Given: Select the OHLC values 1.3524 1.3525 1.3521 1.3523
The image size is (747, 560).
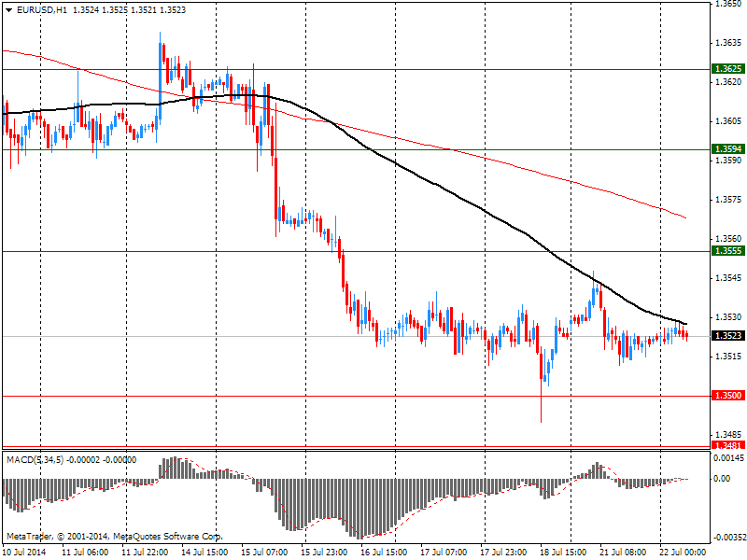Looking at the screenshot, I should tap(129, 10).
